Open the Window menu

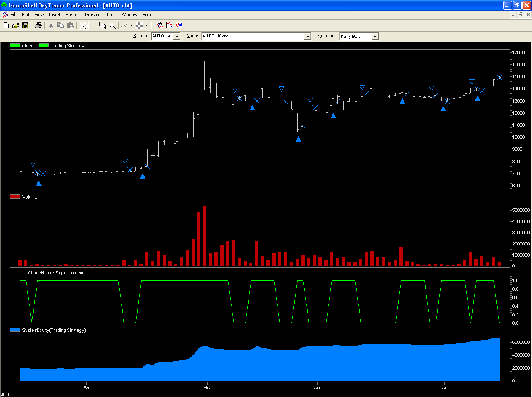click(x=129, y=15)
